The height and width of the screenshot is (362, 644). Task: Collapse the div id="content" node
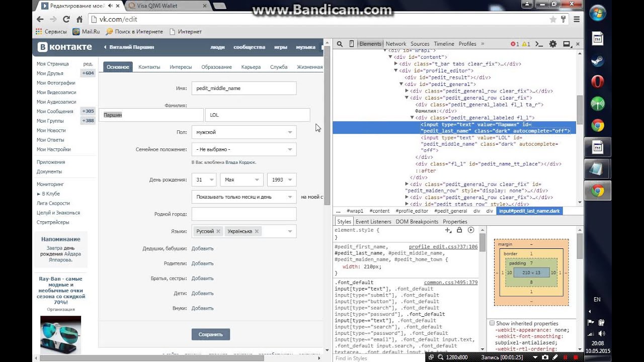pos(390,57)
